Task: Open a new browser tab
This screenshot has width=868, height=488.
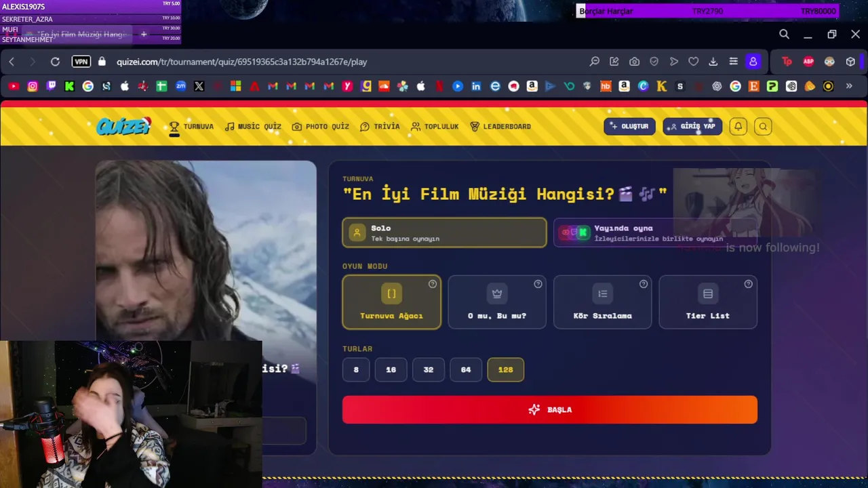Action: point(143,34)
